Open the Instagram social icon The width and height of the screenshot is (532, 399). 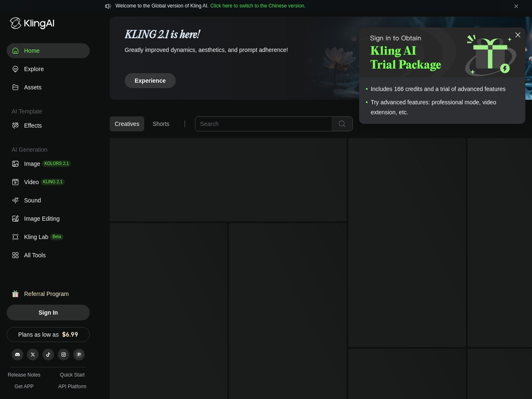(64, 355)
